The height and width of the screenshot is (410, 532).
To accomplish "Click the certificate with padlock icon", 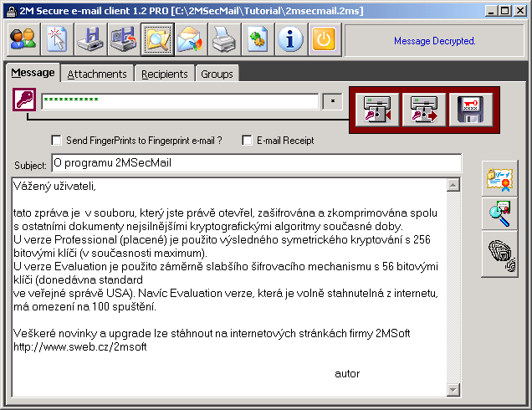I will (499, 178).
